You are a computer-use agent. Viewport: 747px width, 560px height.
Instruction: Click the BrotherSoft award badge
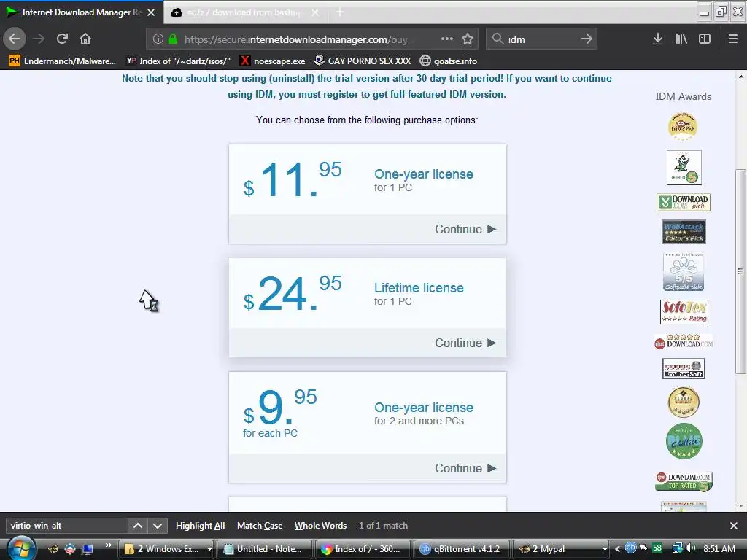(x=683, y=368)
